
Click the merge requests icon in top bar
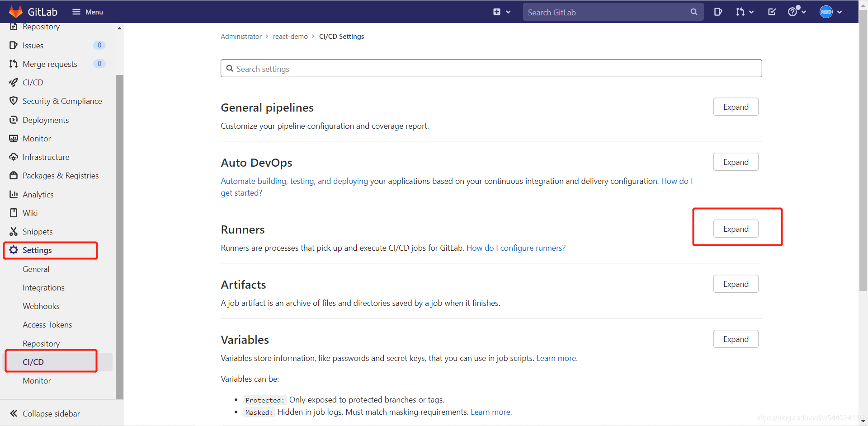point(742,12)
